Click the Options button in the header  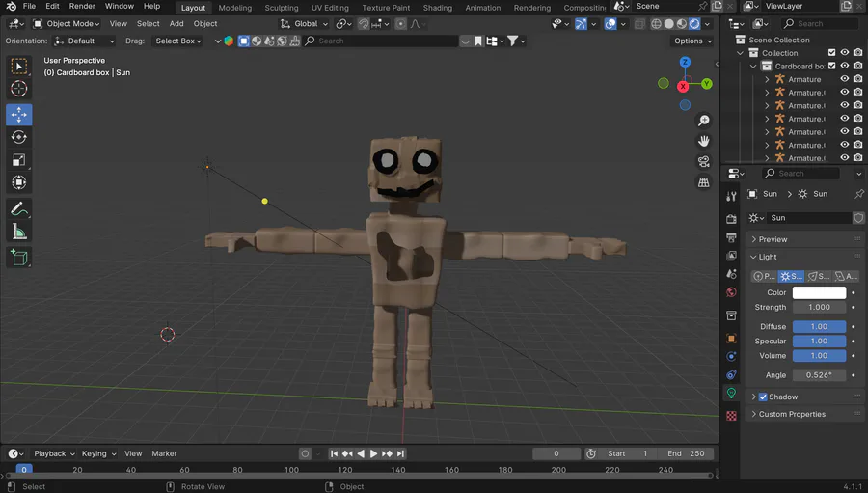(692, 41)
